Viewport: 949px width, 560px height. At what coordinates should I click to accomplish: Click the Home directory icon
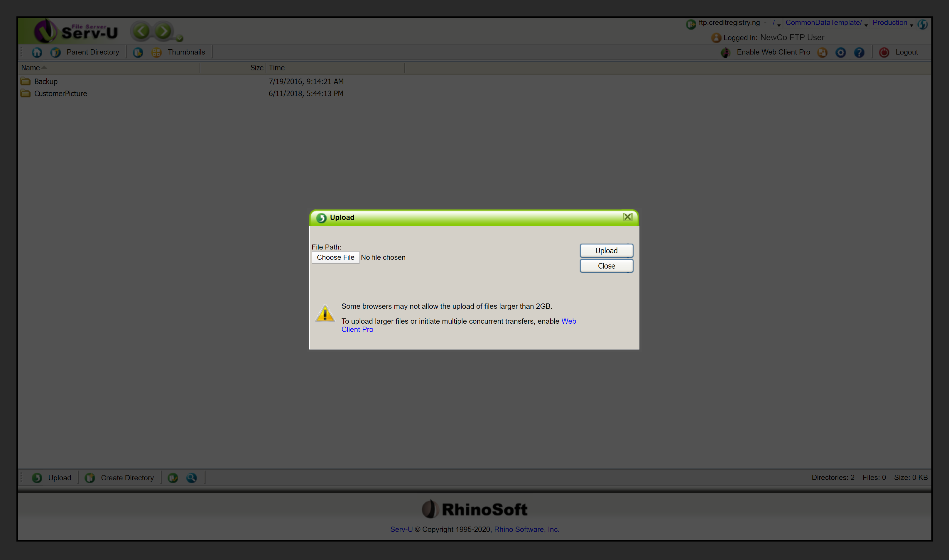[37, 52]
